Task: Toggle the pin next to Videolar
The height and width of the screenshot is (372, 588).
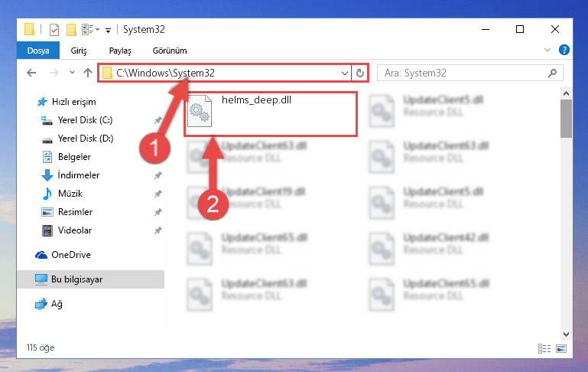Action: pyautogui.click(x=158, y=230)
